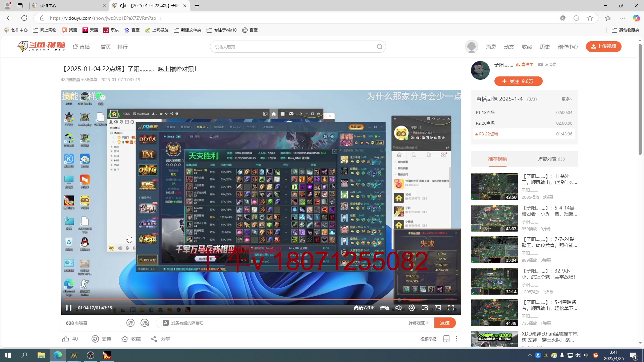Switch to 推荐视频 tab
The image size is (644, 362).
497,159
